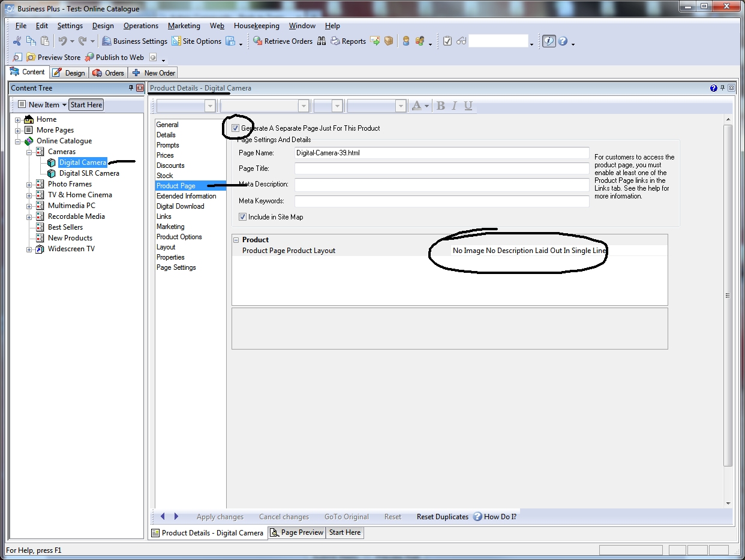Open Reports via the printer icon
Screen dimensions: 745x560
[335, 41]
